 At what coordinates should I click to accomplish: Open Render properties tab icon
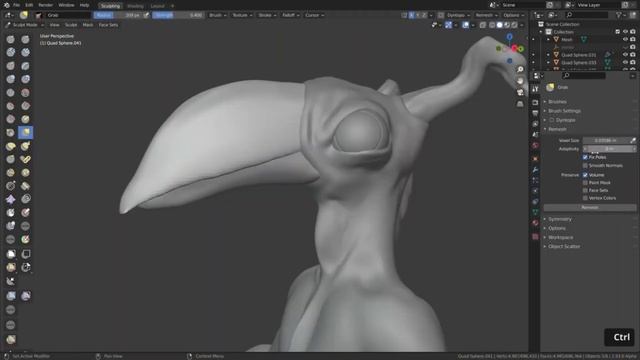(535, 102)
